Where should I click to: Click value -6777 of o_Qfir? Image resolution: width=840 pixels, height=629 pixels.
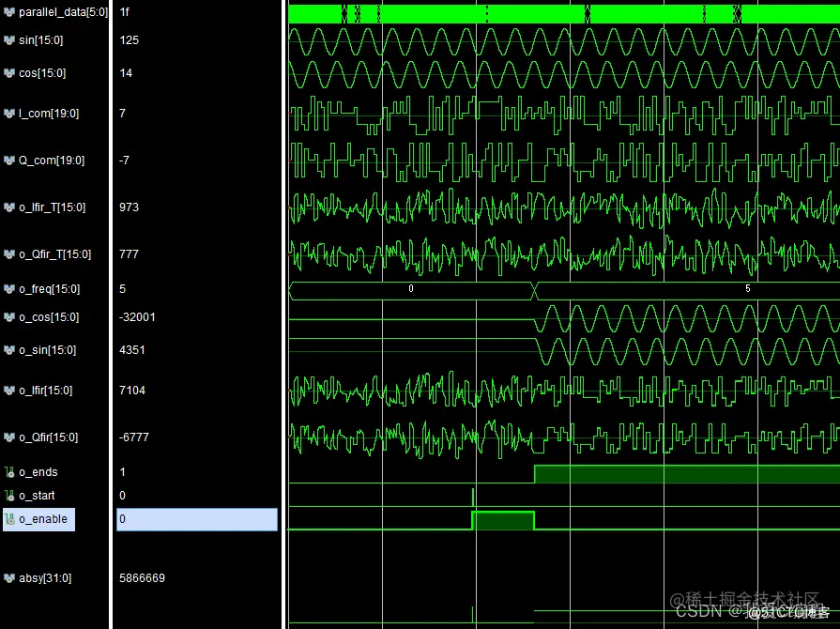134,437
